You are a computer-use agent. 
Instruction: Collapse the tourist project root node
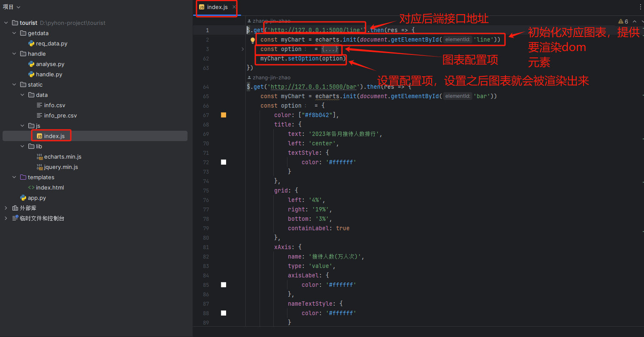coord(6,23)
